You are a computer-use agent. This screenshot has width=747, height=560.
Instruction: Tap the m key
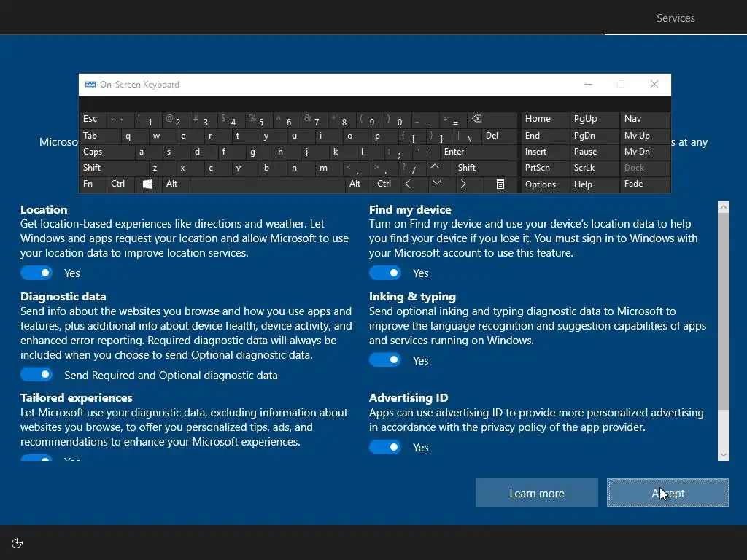(x=328, y=168)
